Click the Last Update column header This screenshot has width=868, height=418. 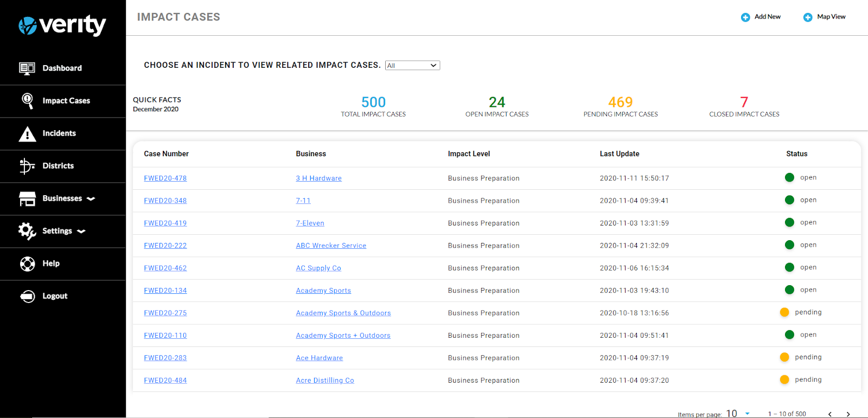(619, 154)
